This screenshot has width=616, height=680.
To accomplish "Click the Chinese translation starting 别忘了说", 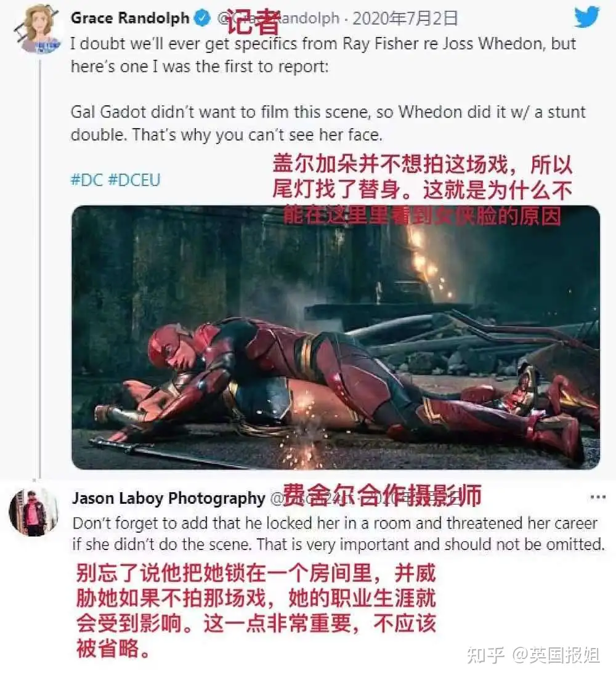I will point(256,610).
